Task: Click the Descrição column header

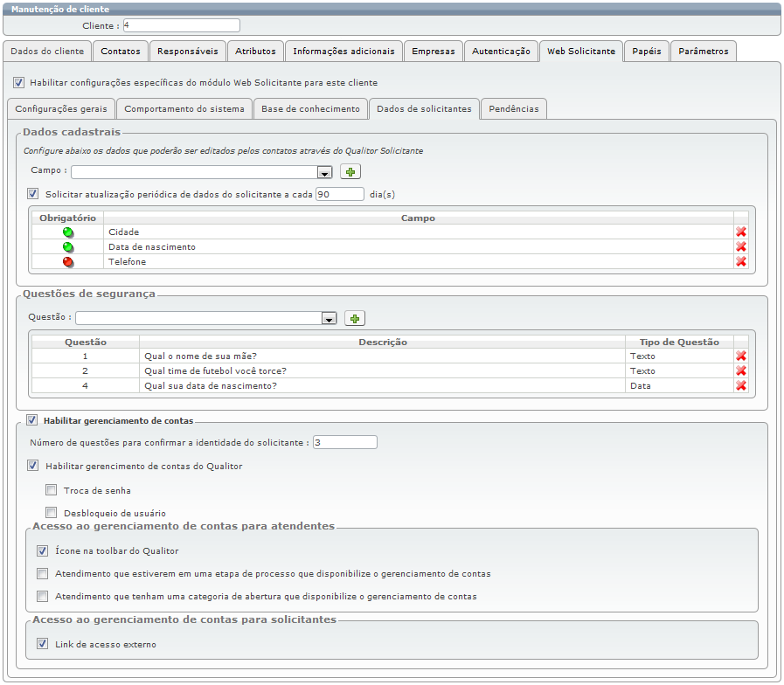Action: [383, 342]
